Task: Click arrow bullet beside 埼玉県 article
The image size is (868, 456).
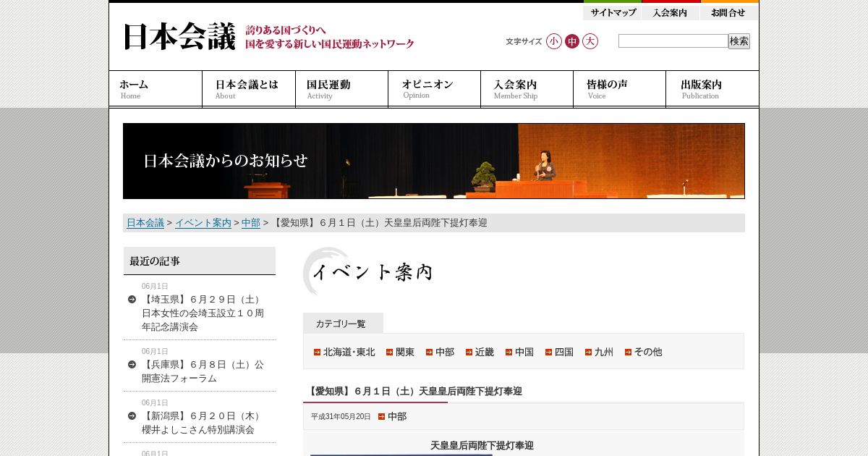Action: click(x=132, y=299)
